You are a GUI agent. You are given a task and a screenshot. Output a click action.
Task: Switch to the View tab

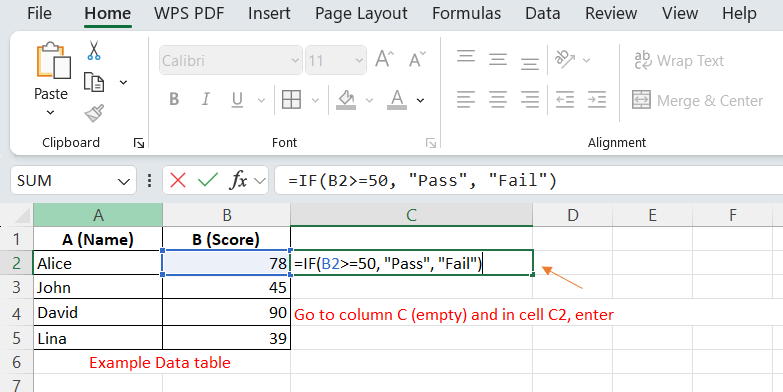[680, 13]
